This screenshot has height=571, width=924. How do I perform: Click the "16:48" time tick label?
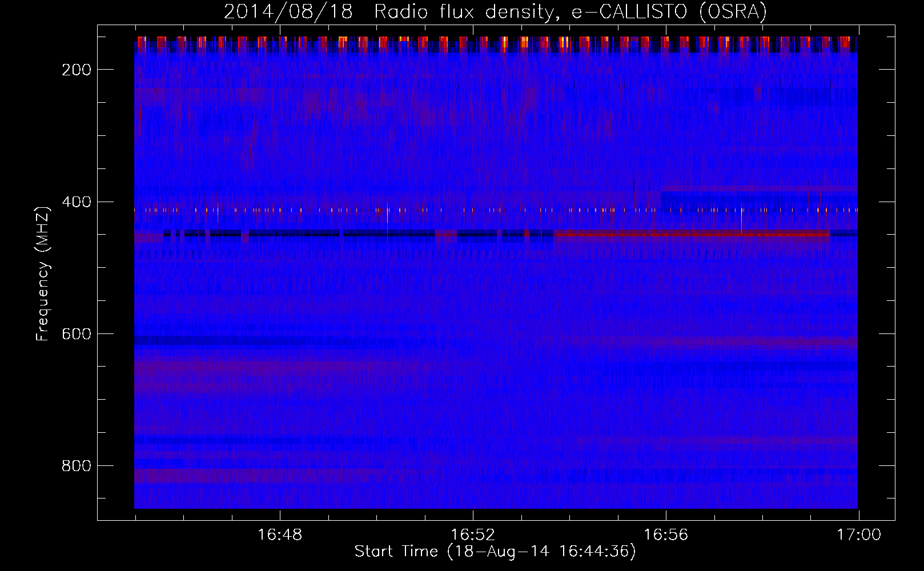click(x=280, y=535)
